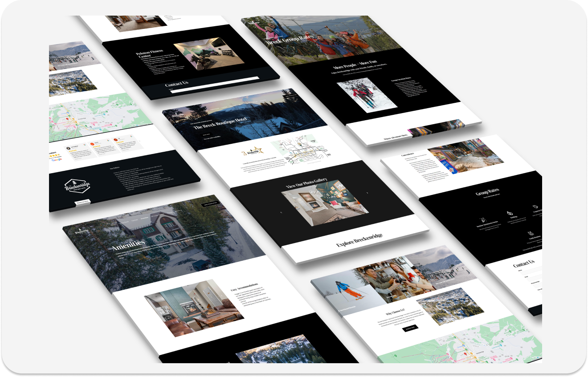Image resolution: width=588 pixels, height=377 pixels.
Task: Click the Breckenridge logo on the Amenities page
Action: [x=81, y=231]
